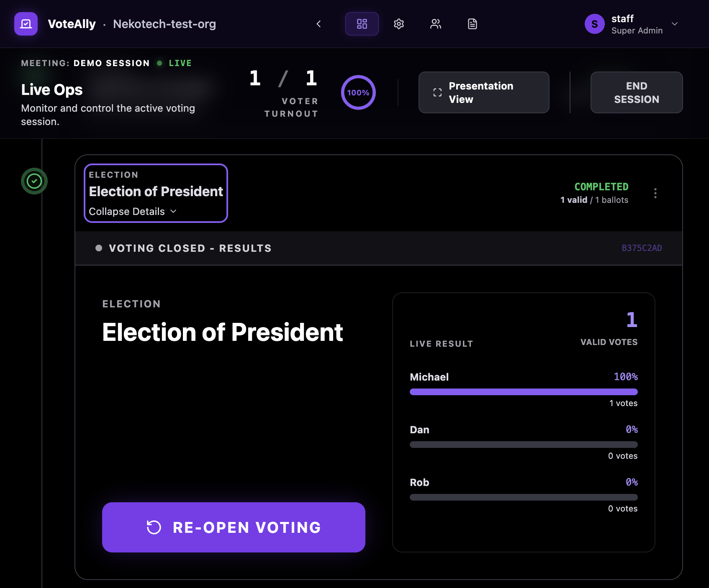This screenshot has width=709, height=588.
Task: Click the back chevron next to org name
Action: pyautogui.click(x=319, y=24)
